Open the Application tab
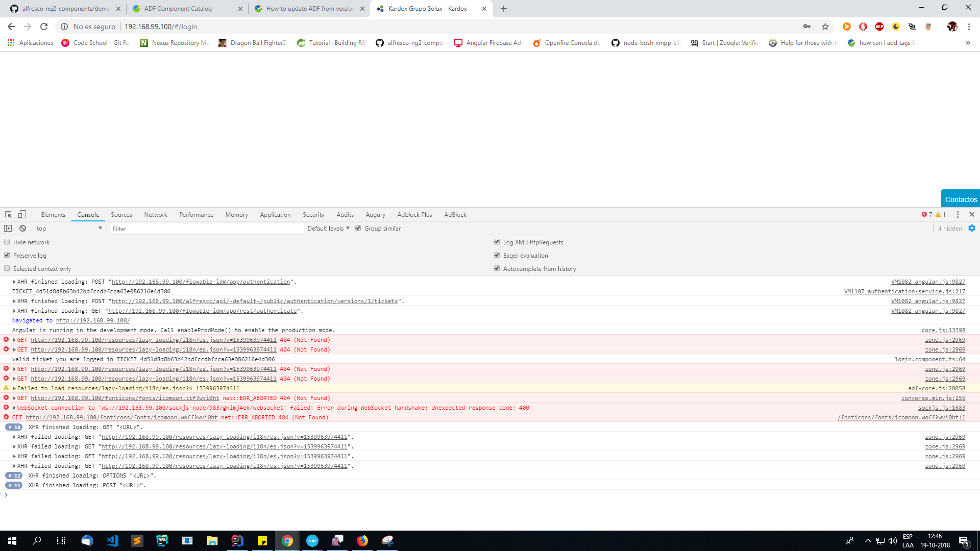Screen dimensions: 980x551 point(275,215)
